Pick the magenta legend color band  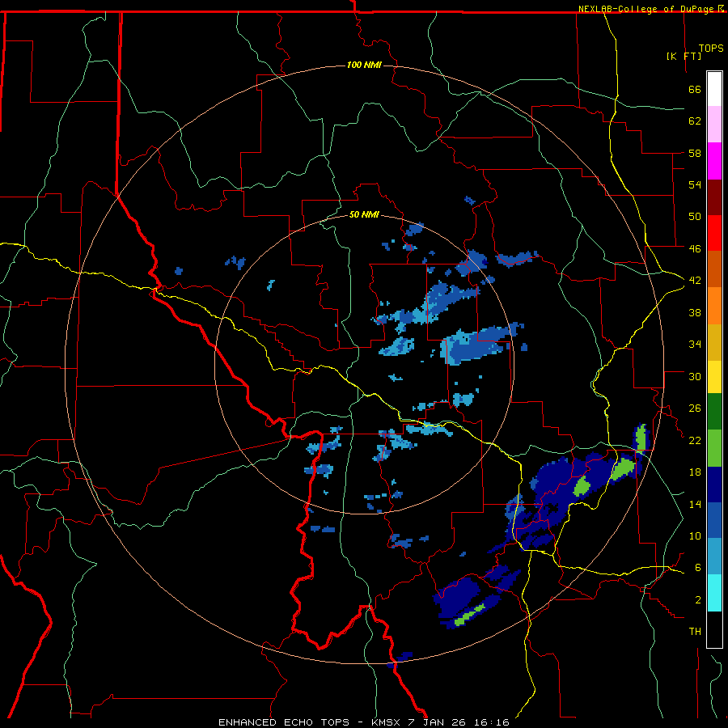click(714, 161)
